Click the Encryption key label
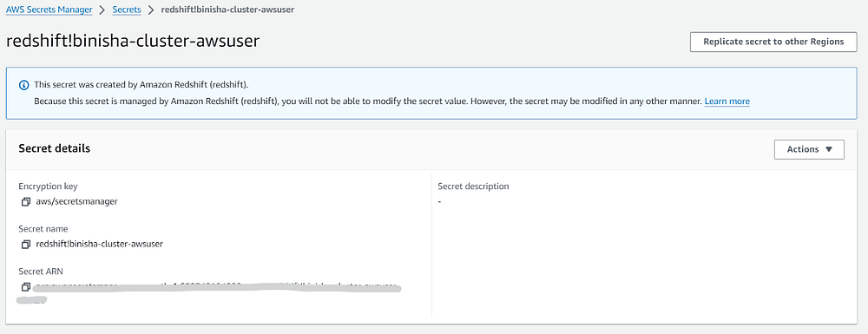 pos(48,187)
